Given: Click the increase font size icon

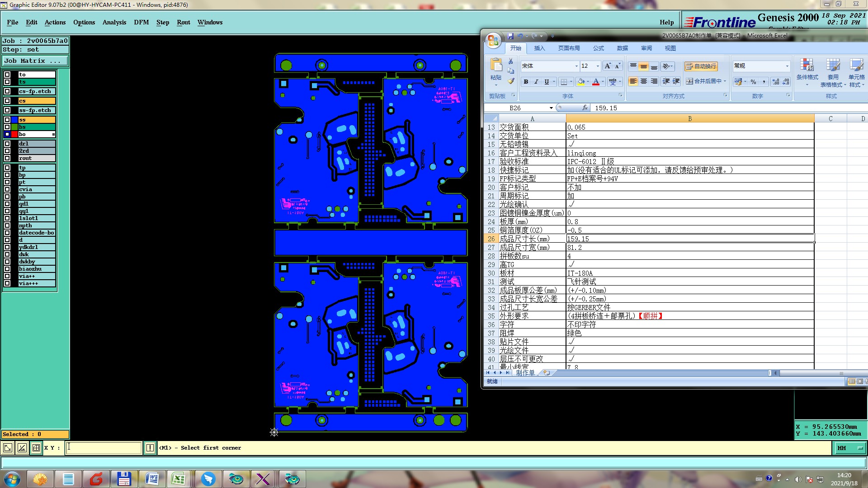Looking at the screenshot, I should [608, 66].
